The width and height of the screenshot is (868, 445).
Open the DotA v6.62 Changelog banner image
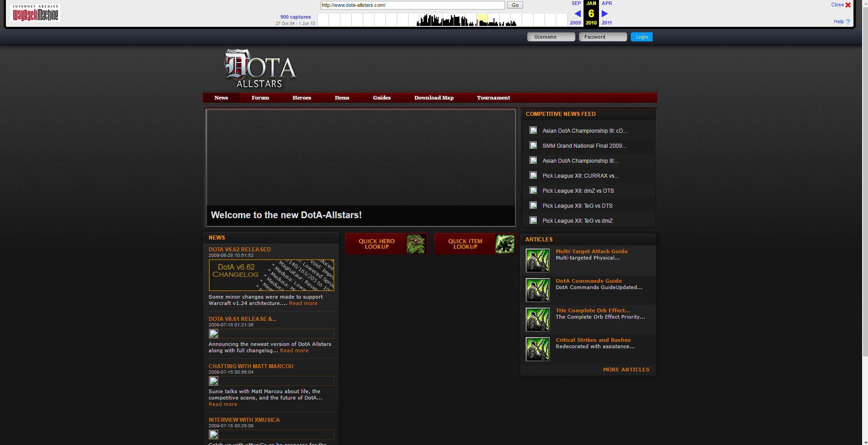coord(271,275)
